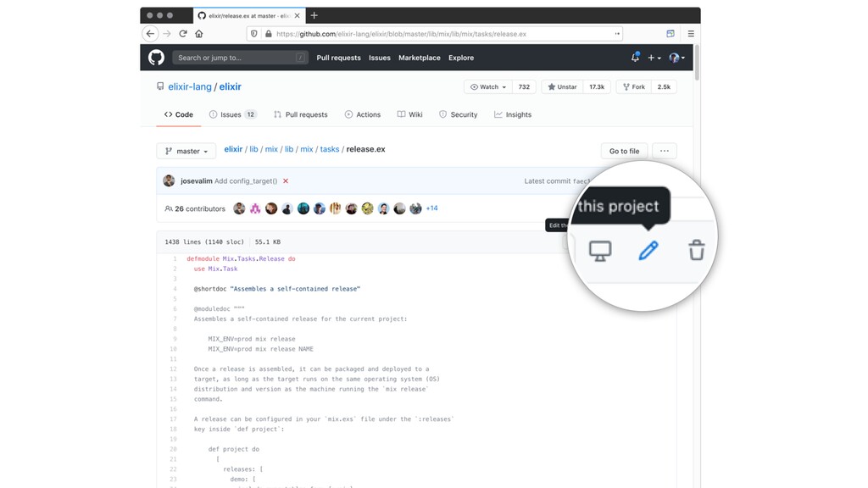Switch to the Security tab

[x=459, y=114]
